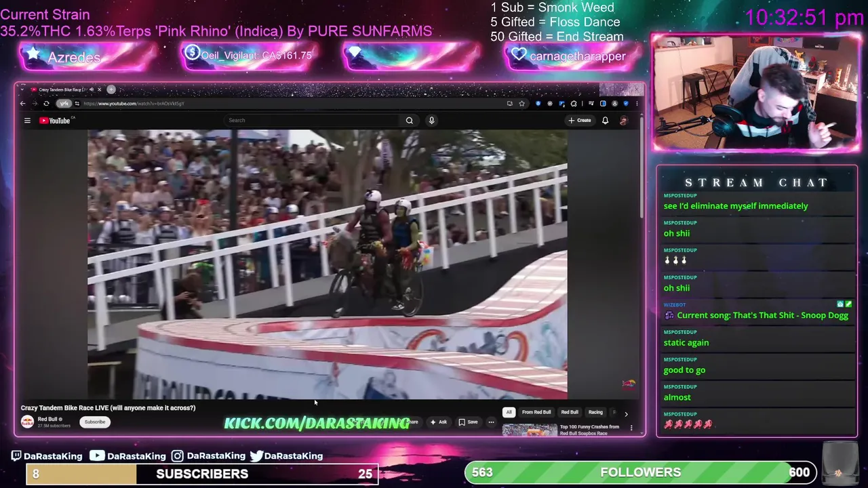868x488 pixels.
Task: Reload the page with the refresh icon
Action: coord(46,103)
